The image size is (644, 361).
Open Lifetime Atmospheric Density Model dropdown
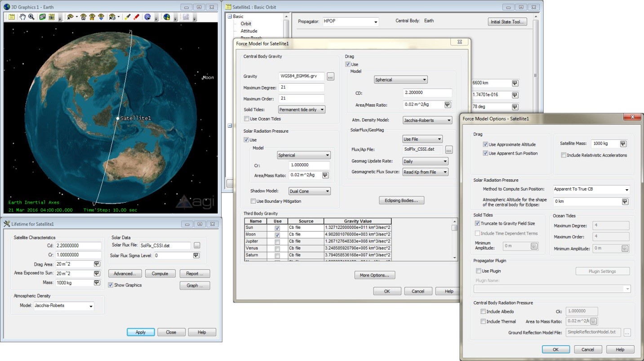[64, 306]
